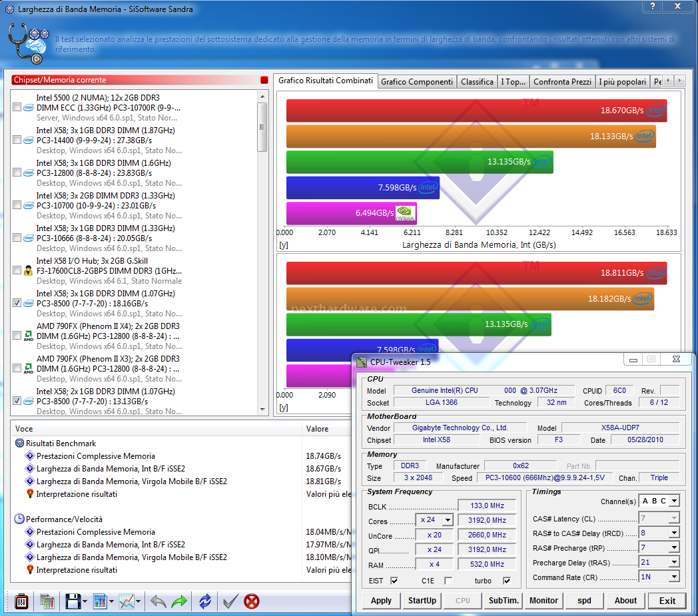Click the floppy disk save icon
698x616 pixels.
click(x=73, y=602)
